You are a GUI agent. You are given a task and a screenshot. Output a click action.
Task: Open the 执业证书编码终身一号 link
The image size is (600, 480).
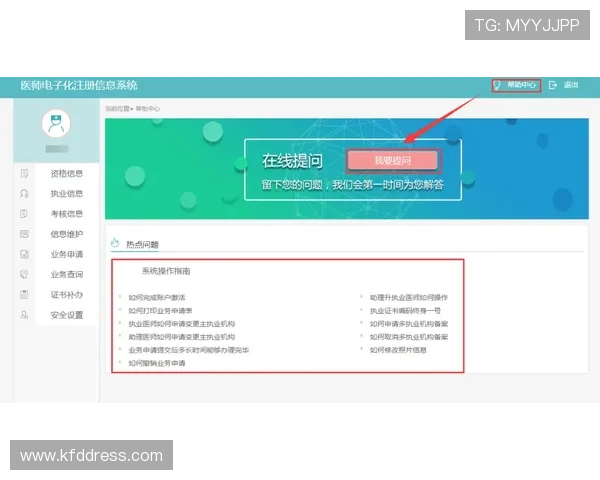405,310
